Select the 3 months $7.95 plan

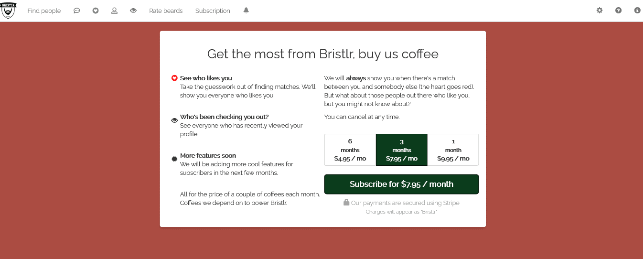click(402, 150)
